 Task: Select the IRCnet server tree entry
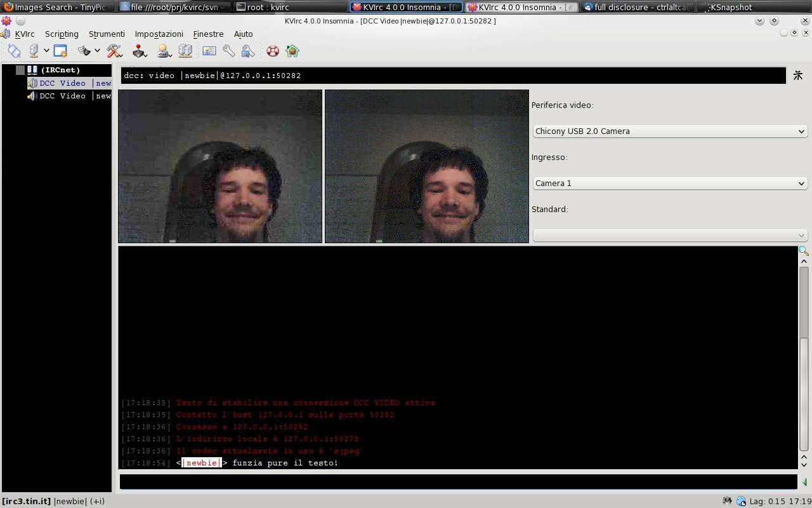(60, 70)
